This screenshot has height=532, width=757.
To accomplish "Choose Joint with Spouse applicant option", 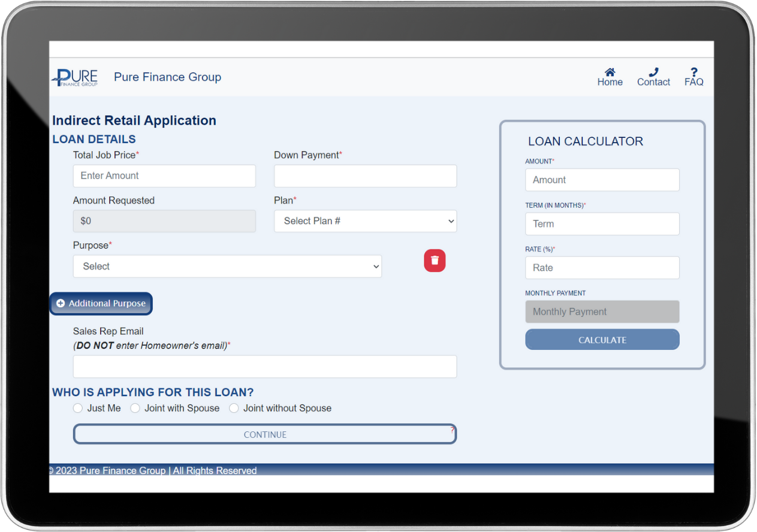I will tap(135, 408).
